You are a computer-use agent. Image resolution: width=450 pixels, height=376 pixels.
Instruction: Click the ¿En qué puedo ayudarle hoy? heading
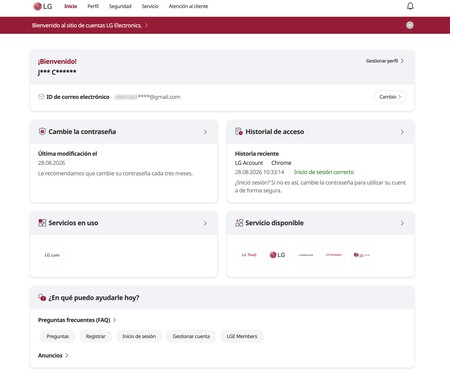click(x=94, y=298)
